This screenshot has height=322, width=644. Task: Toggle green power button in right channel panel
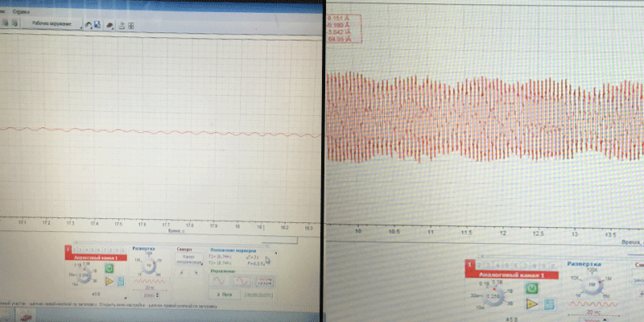tap(531, 287)
